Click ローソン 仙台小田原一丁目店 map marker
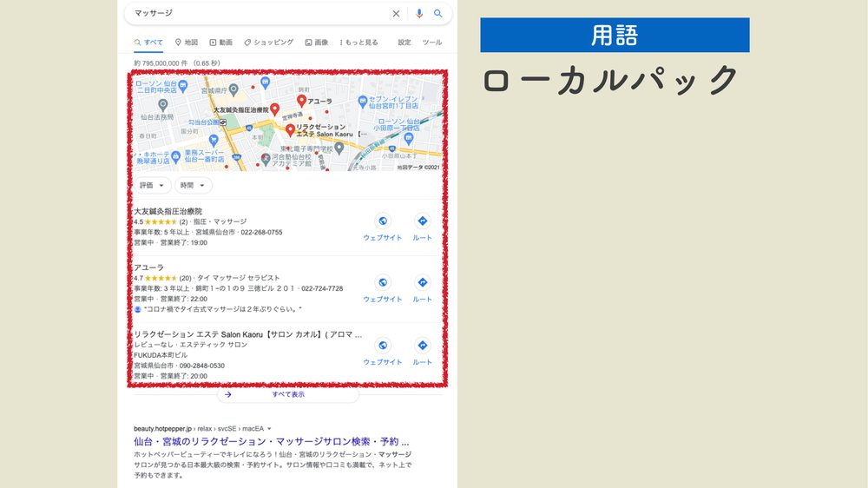The image size is (868, 488). [409, 139]
